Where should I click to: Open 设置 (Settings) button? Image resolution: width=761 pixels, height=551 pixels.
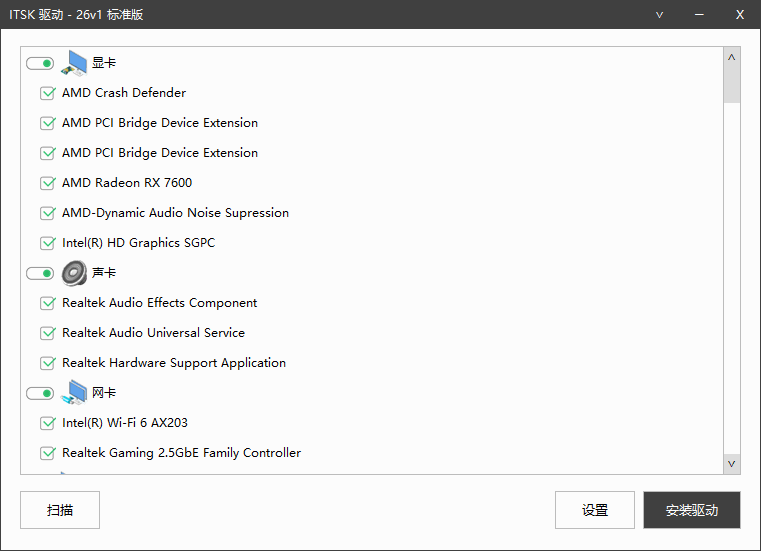(x=595, y=510)
